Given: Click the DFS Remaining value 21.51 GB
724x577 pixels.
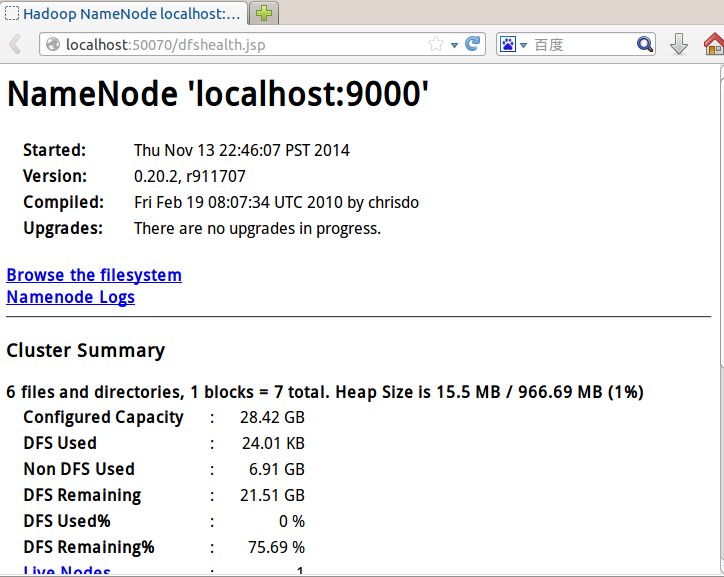Looking at the screenshot, I should pyautogui.click(x=272, y=495).
